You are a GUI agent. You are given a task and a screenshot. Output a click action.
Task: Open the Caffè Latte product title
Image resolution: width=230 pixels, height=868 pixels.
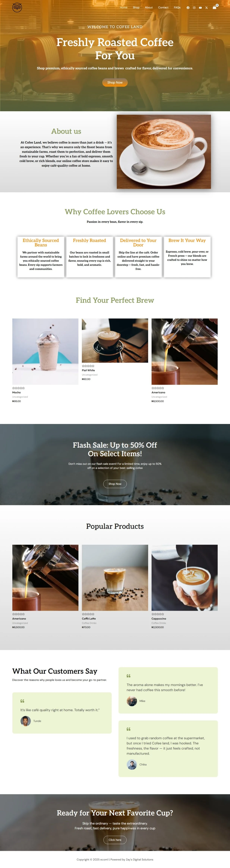click(89, 619)
